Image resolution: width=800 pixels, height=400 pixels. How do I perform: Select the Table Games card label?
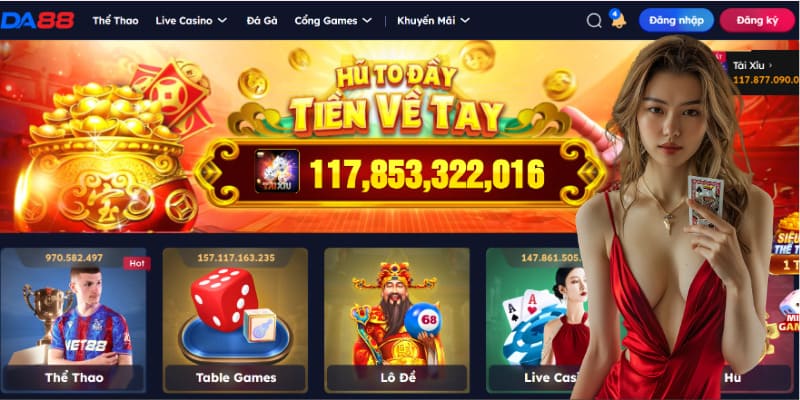tap(236, 378)
